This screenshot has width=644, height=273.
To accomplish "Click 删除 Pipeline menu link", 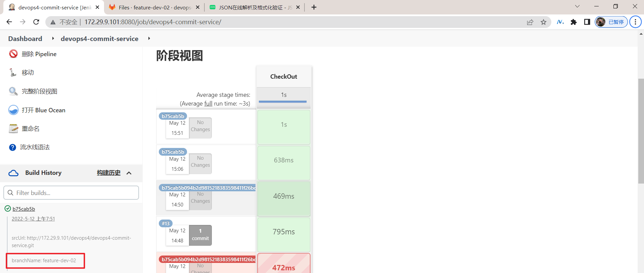I will click(39, 54).
